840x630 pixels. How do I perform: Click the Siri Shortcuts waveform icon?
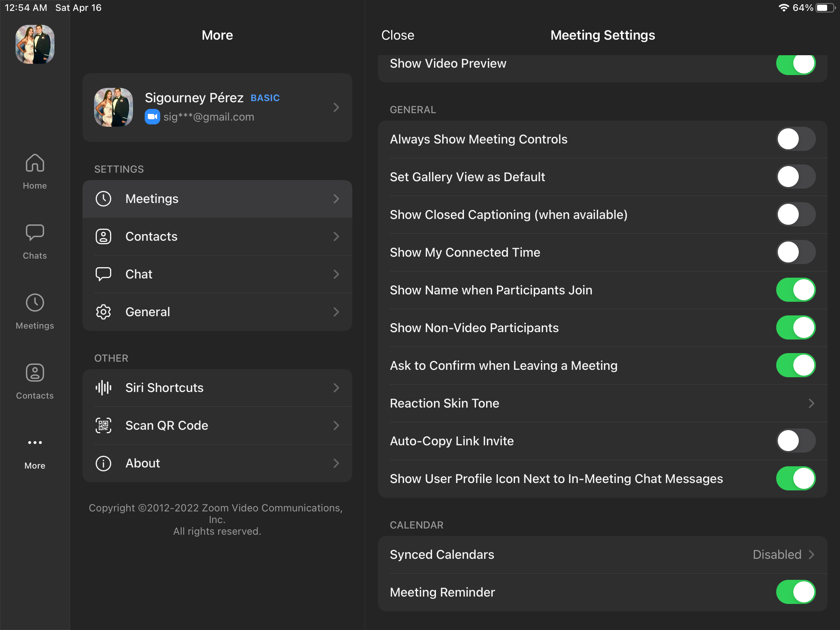coord(103,388)
